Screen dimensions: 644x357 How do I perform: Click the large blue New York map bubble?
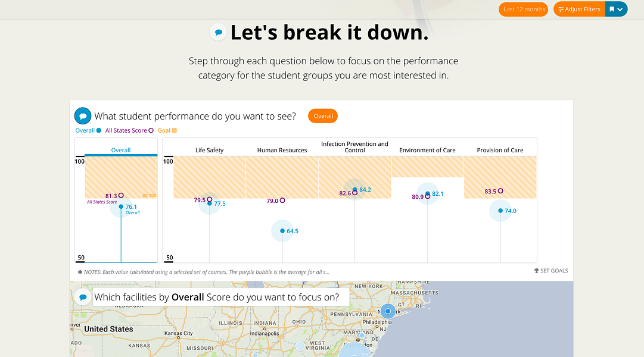click(x=388, y=311)
